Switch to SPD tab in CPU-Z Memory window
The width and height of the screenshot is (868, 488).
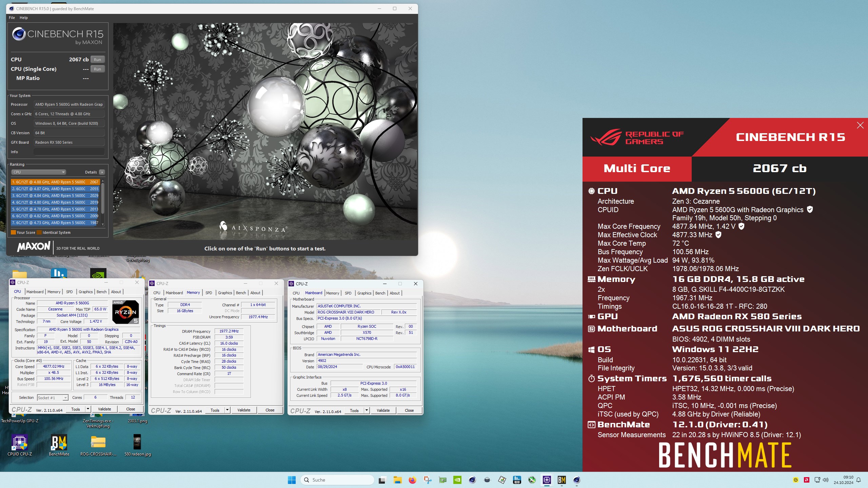point(209,293)
